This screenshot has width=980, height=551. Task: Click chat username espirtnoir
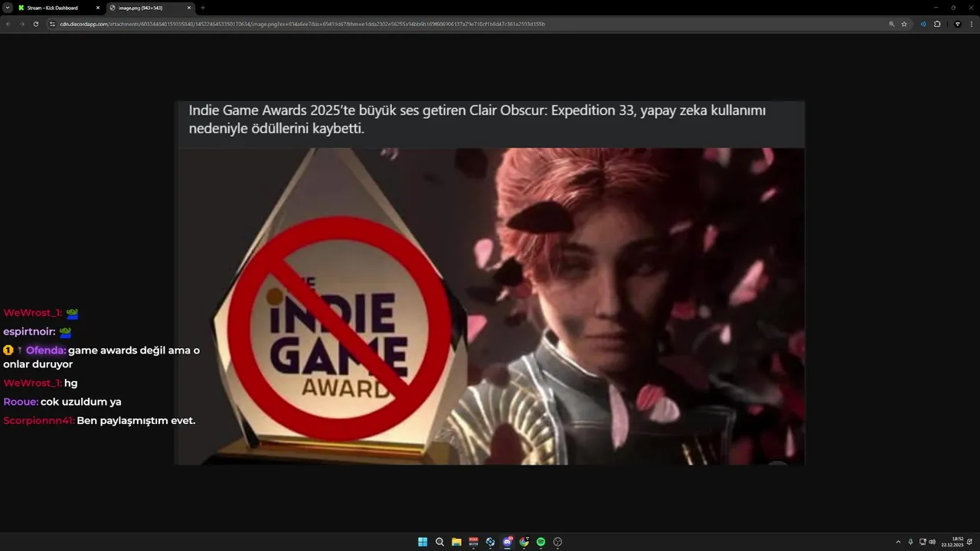coord(29,332)
